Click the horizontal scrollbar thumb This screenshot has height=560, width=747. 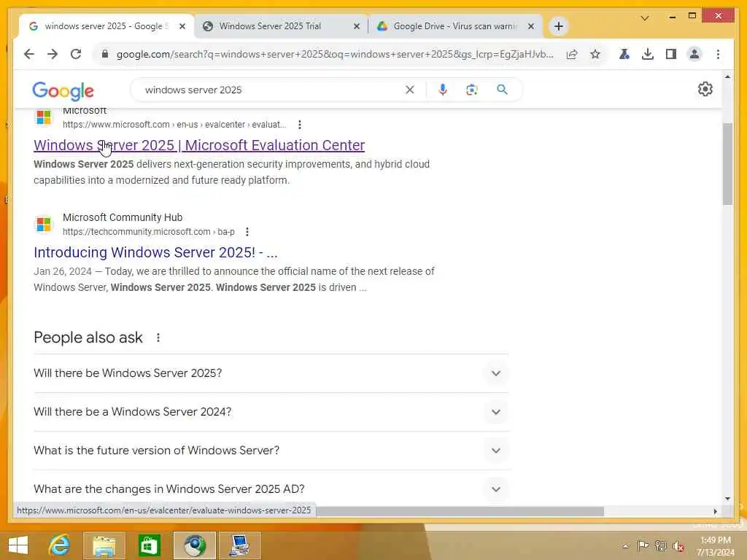pyautogui.click(x=460, y=511)
